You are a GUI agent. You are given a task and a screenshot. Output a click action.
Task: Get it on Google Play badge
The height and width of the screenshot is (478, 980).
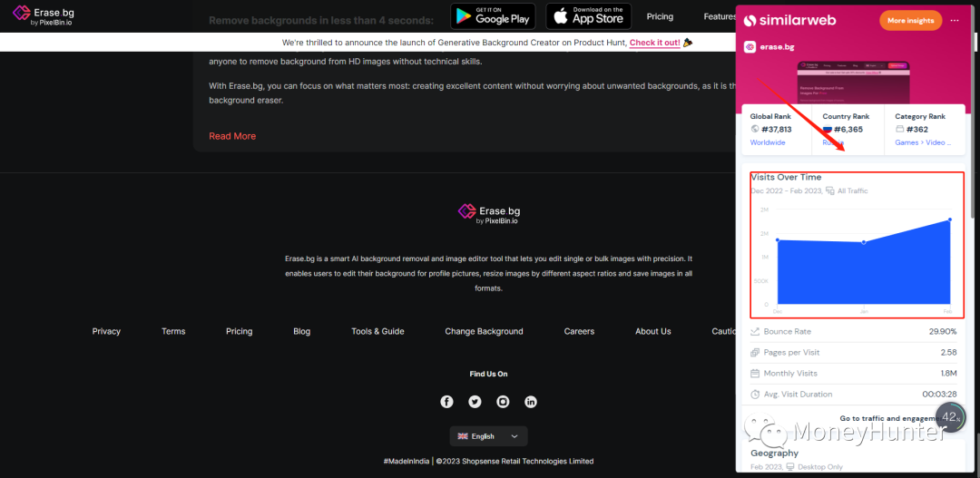493,16
